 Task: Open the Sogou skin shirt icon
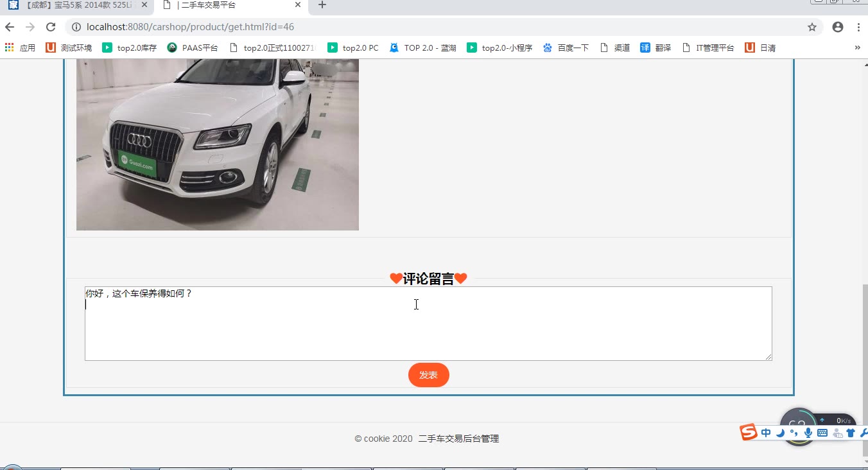pyautogui.click(x=851, y=433)
